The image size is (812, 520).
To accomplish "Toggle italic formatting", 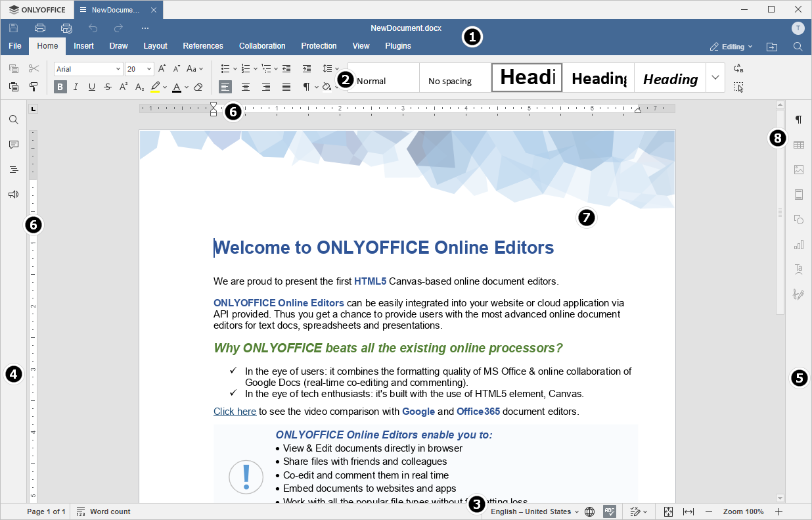I will [x=76, y=86].
